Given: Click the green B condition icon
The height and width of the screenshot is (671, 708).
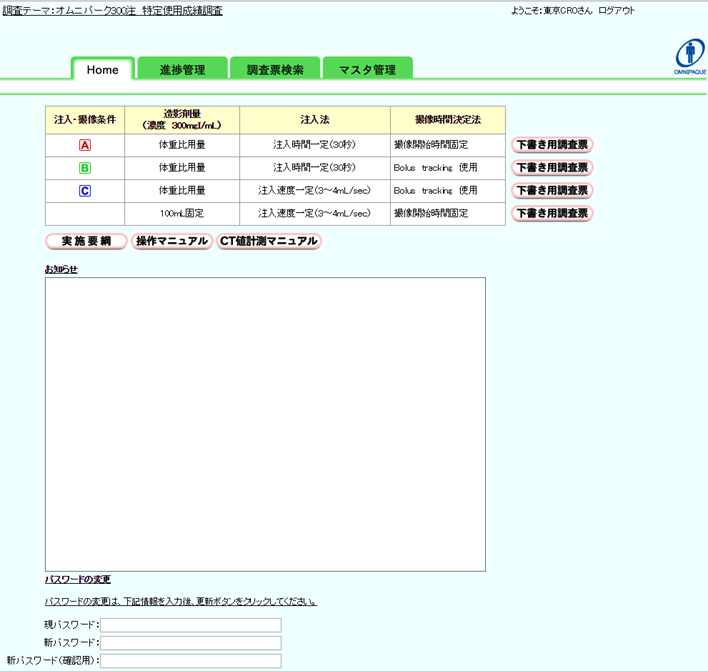Looking at the screenshot, I should (x=85, y=168).
